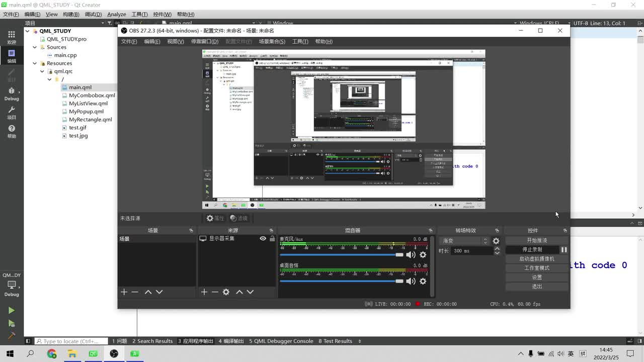Open Qt Creator 构建(B) menu

coord(71,14)
